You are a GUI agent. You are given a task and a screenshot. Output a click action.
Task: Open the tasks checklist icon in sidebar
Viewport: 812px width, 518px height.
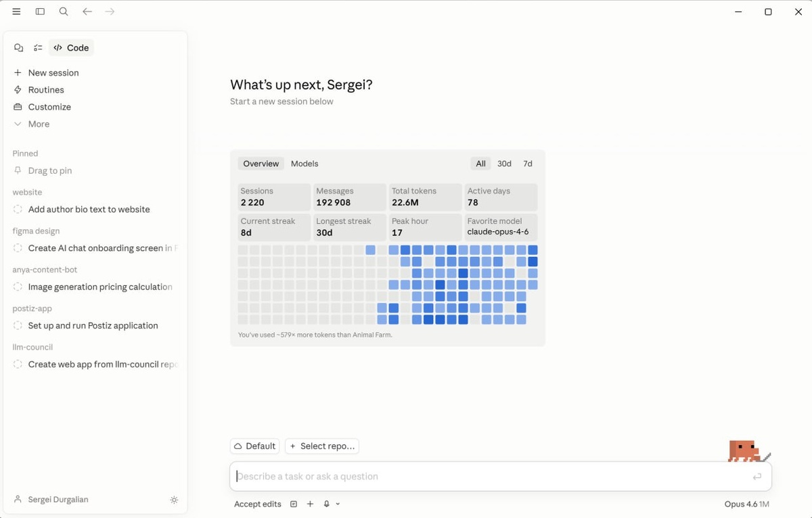click(38, 48)
